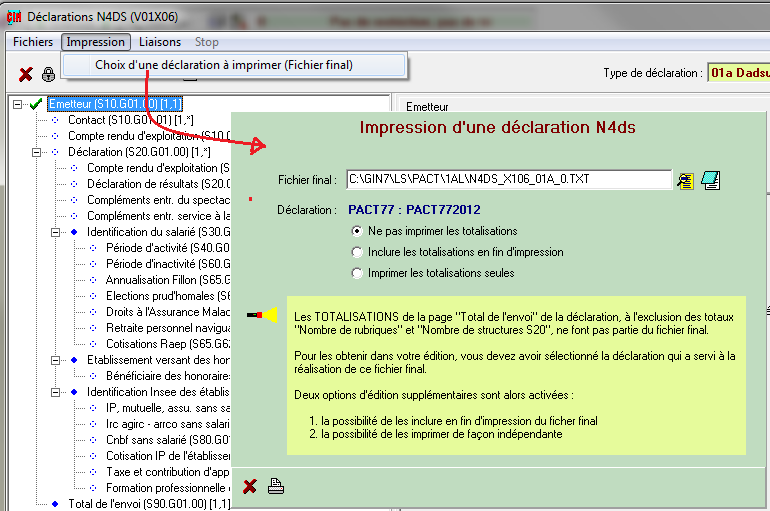
Task: Open the Liaisons menu
Action: 160,42
